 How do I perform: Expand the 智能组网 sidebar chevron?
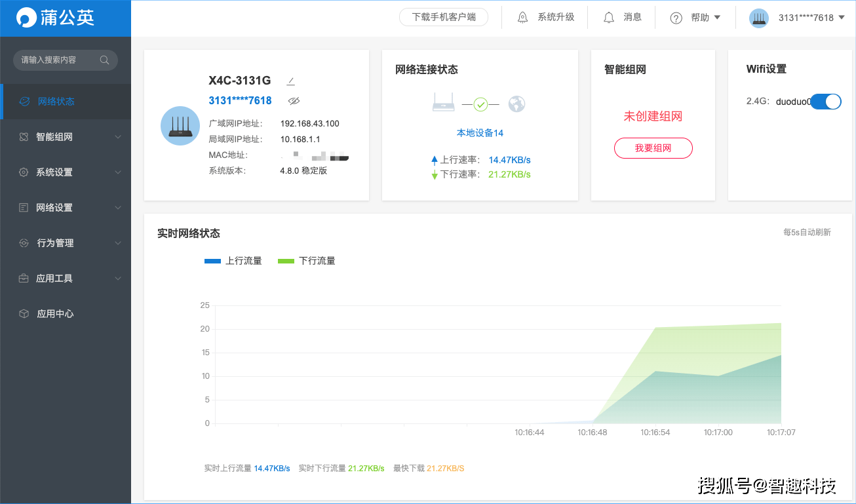(118, 137)
